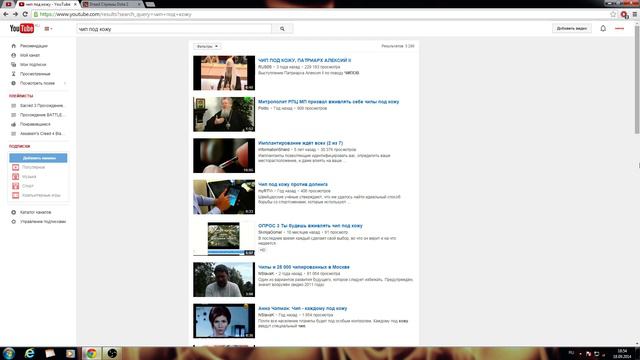Click the page vertical scrollbar thumb
The width and height of the screenshot is (640, 360).
[637, 79]
